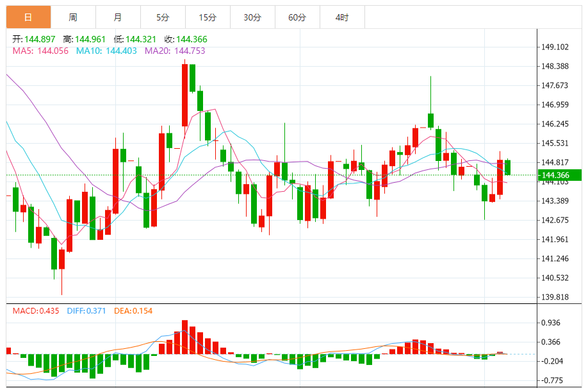Click the DIFF:0.371 indicator label
The width and height of the screenshot is (588, 388).
(86, 310)
